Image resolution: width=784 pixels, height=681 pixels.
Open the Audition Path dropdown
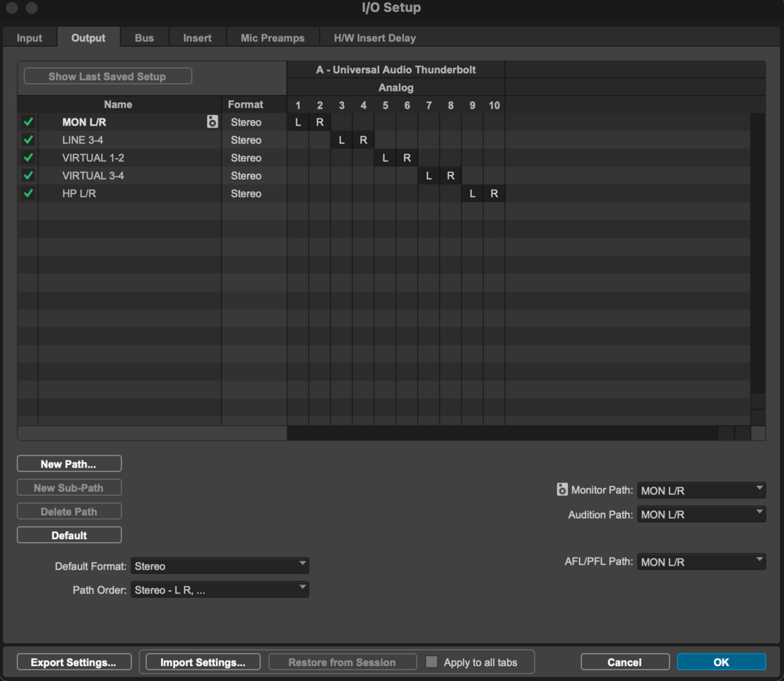701,514
